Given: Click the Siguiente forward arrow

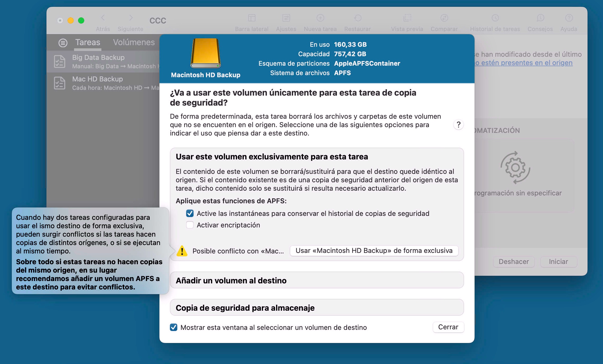Looking at the screenshot, I should [131, 18].
